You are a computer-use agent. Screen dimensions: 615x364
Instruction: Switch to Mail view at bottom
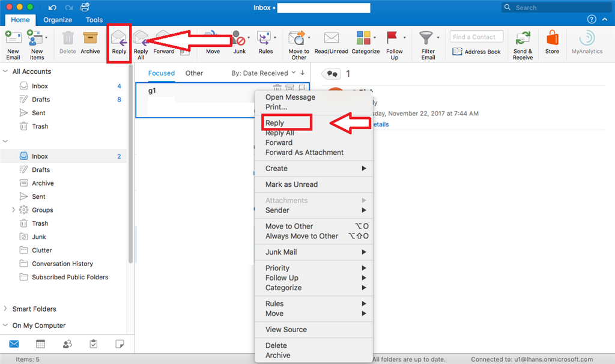tap(14, 344)
